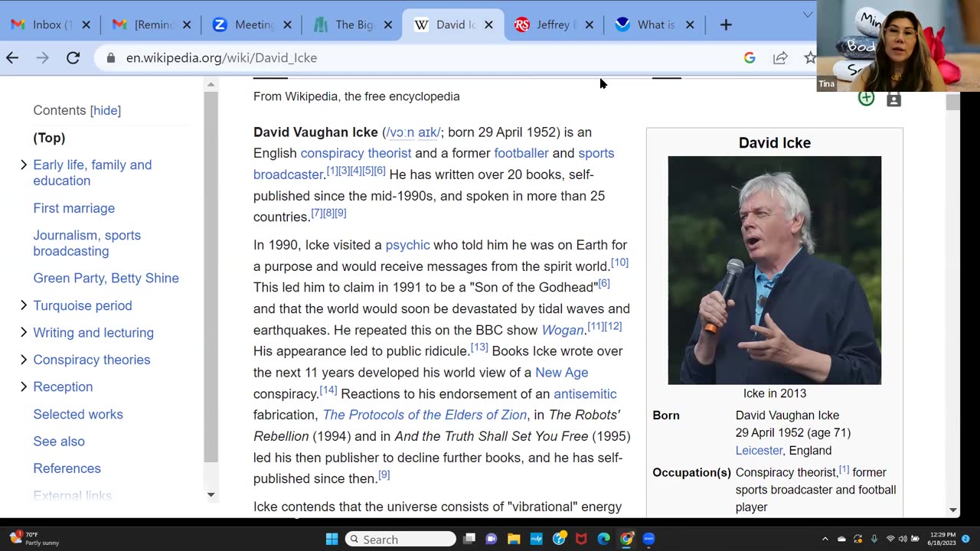The height and width of the screenshot is (551, 980).
Task: Close the David Icke tab
Action: pos(488,24)
